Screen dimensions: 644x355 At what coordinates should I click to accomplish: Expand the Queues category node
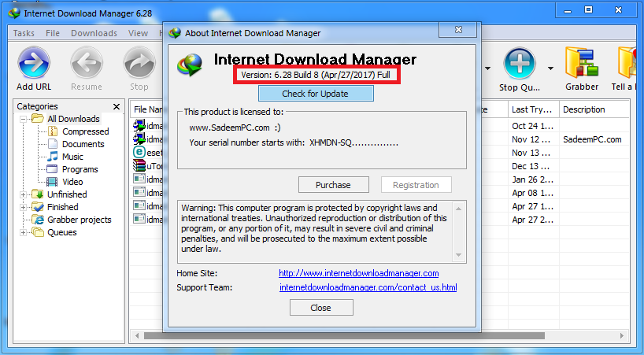(x=24, y=233)
